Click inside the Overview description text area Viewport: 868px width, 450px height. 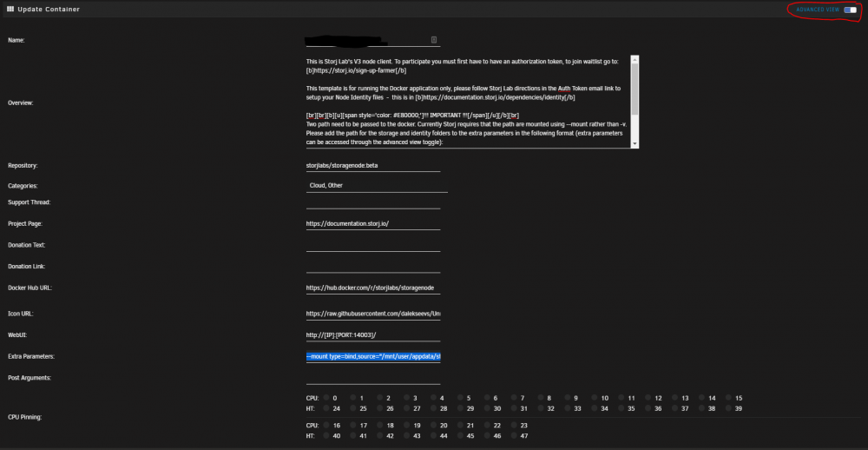tap(469, 102)
